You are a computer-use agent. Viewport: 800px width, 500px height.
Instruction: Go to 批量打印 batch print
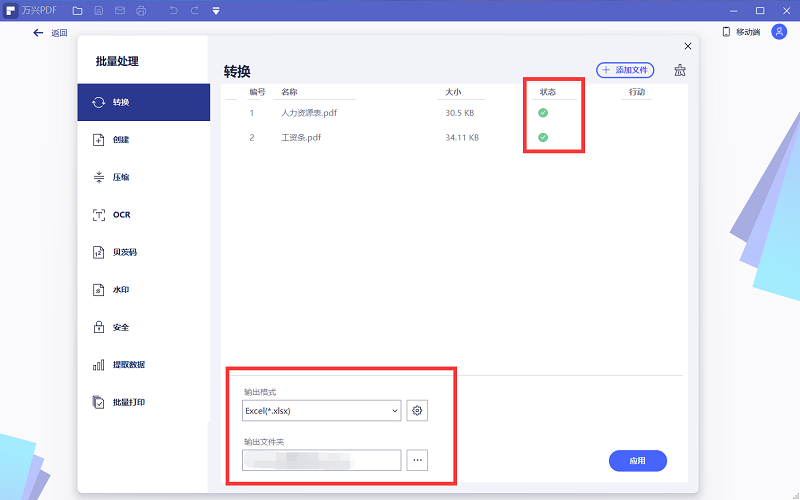pyautogui.click(x=127, y=402)
